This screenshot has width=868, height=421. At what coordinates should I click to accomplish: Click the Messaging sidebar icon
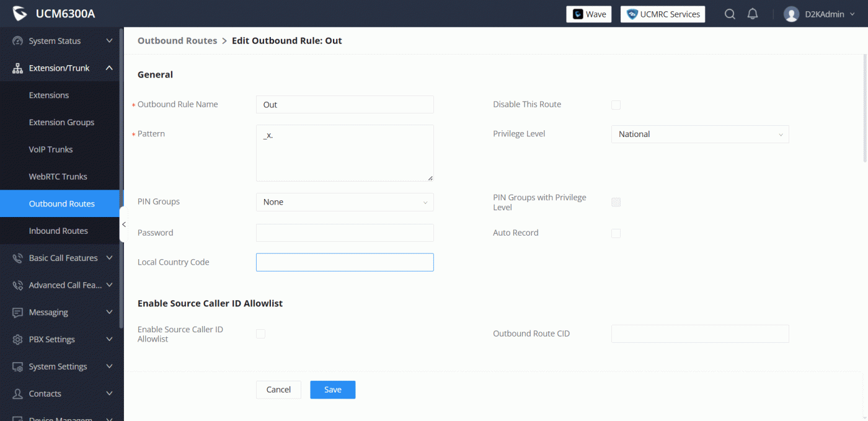point(17,312)
